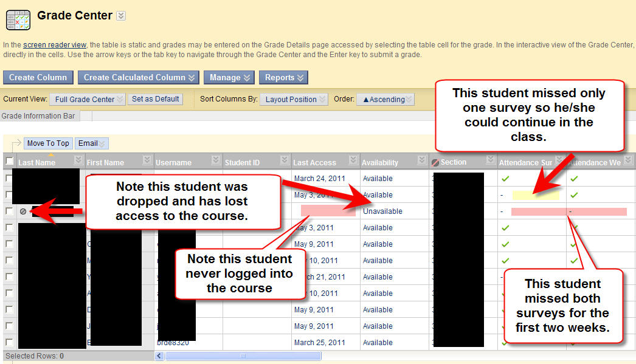Select the Grade Information Bar tab
The width and height of the screenshot is (636, 364).
(x=40, y=116)
